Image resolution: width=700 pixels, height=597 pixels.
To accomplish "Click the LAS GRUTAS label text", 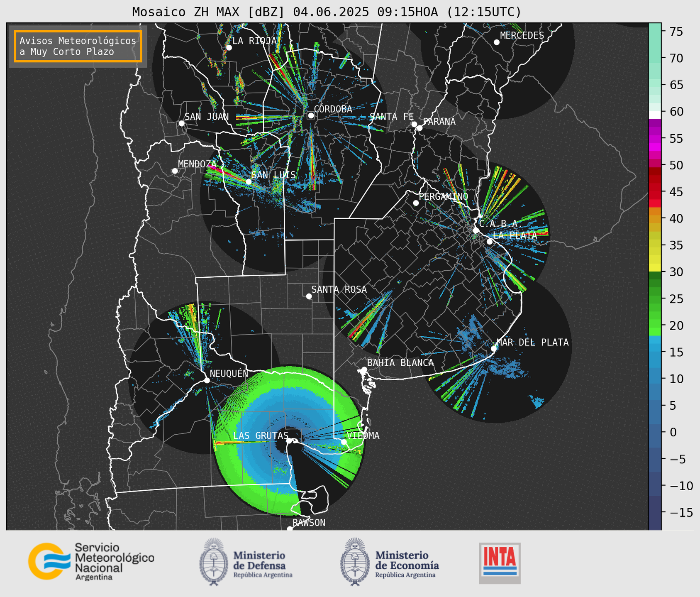I will tap(261, 436).
